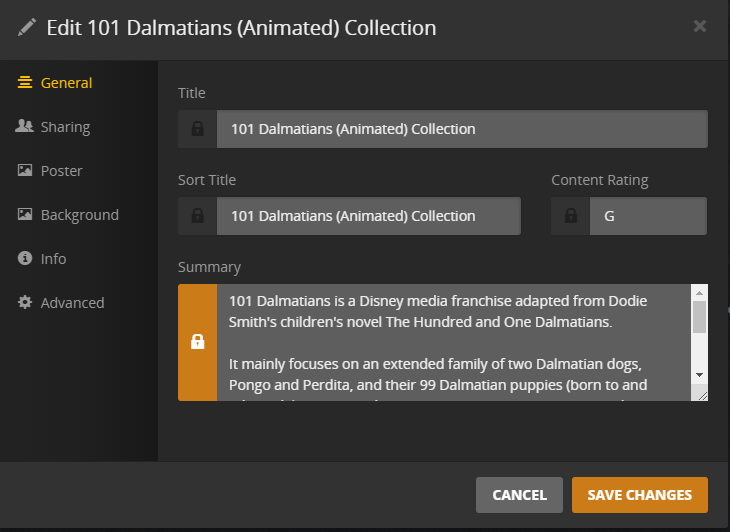Toggle the lock on the Sort Title field
The image size is (730, 532).
[x=197, y=216]
